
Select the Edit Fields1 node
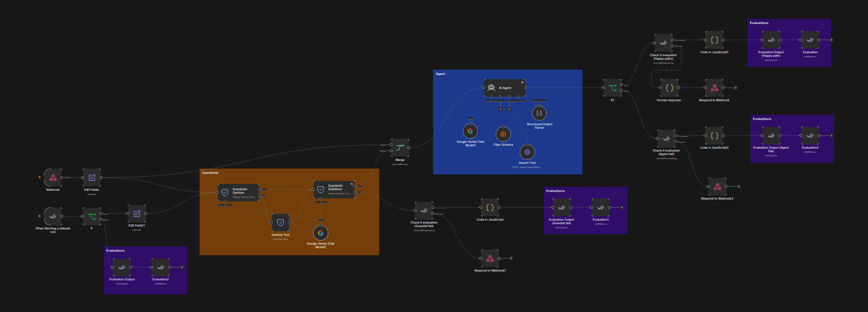click(137, 214)
